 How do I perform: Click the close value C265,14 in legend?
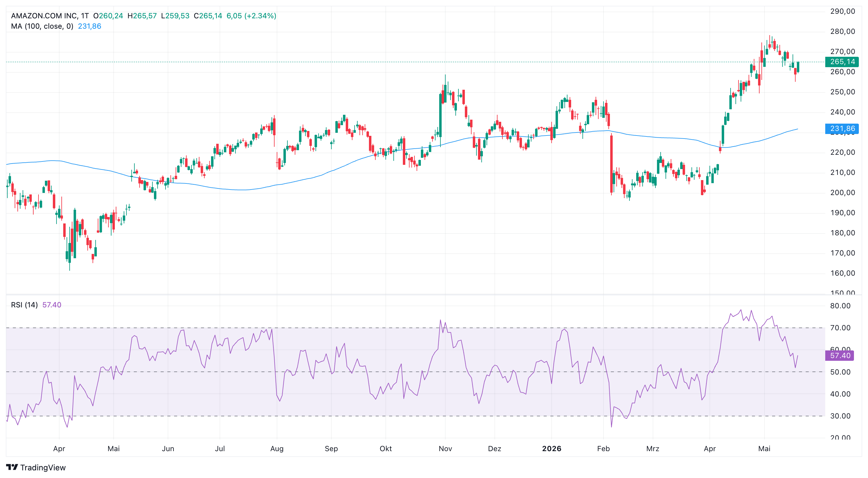point(208,16)
